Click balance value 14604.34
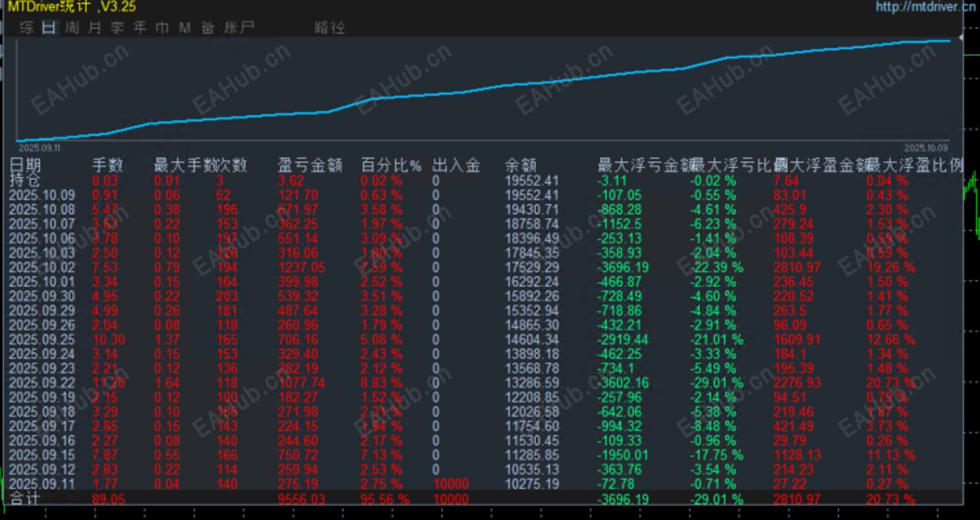 tap(532, 339)
